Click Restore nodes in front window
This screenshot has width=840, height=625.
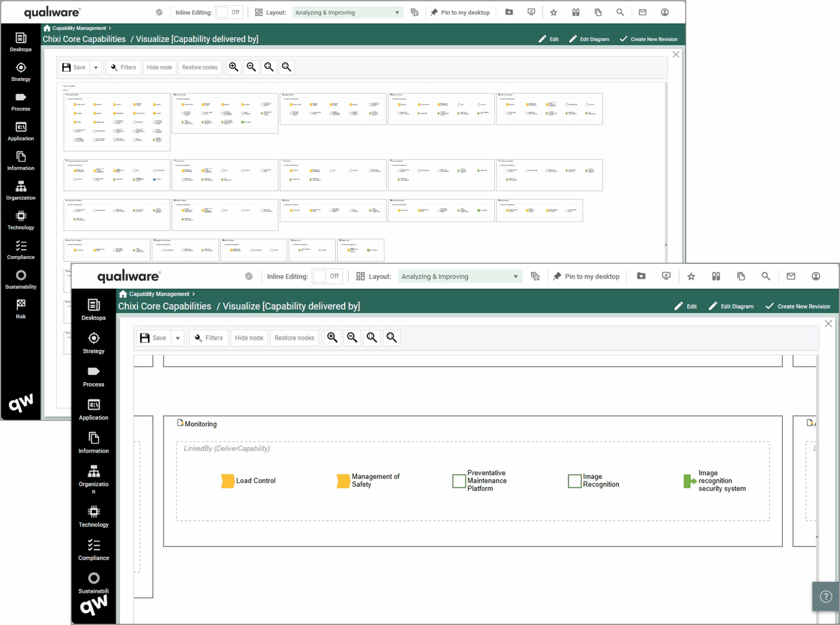coord(294,338)
